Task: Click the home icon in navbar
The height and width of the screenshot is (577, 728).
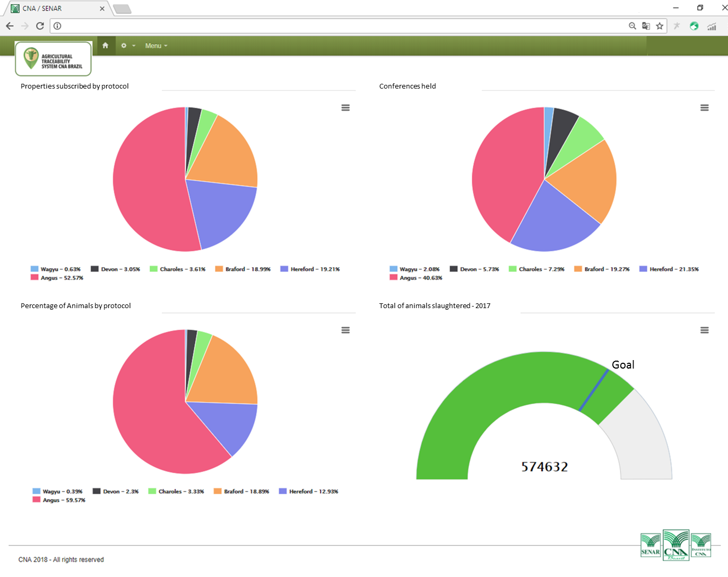Action: (x=105, y=46)
